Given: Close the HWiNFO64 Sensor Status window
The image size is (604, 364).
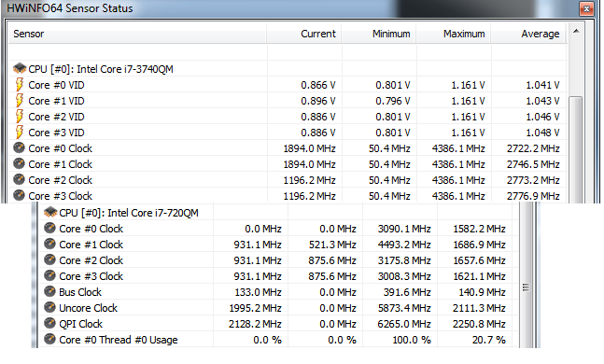Looking at the screenshot, I should 586,8.
